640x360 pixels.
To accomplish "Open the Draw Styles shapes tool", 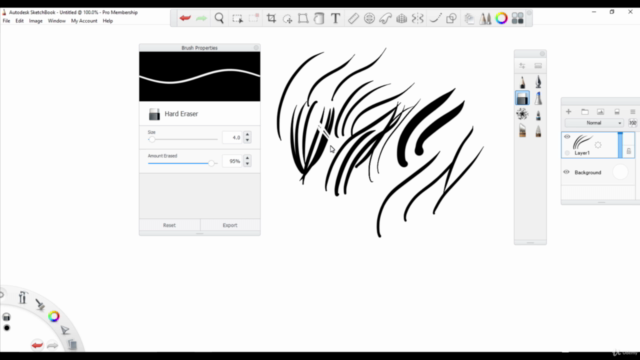I will (x=451, y=18).
